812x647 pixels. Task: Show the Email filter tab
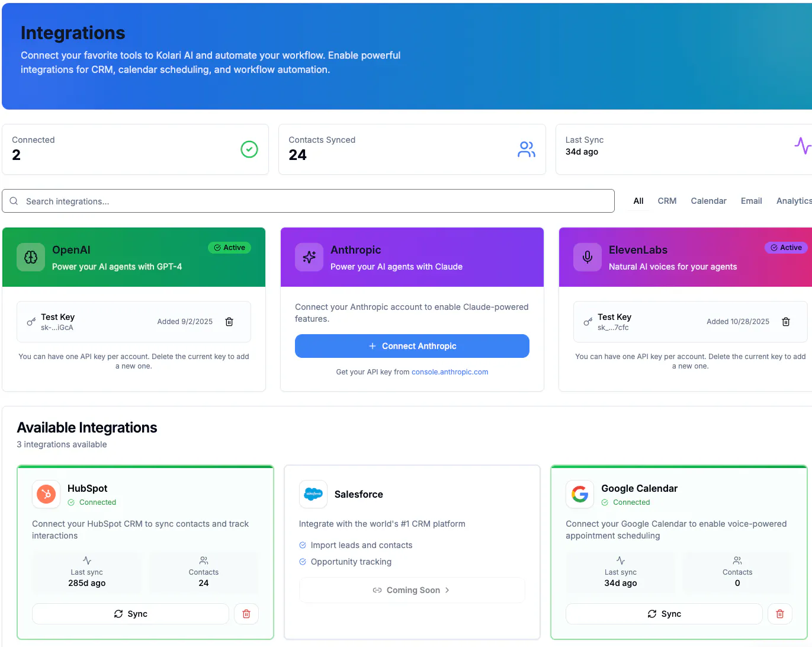coord(752,201)
